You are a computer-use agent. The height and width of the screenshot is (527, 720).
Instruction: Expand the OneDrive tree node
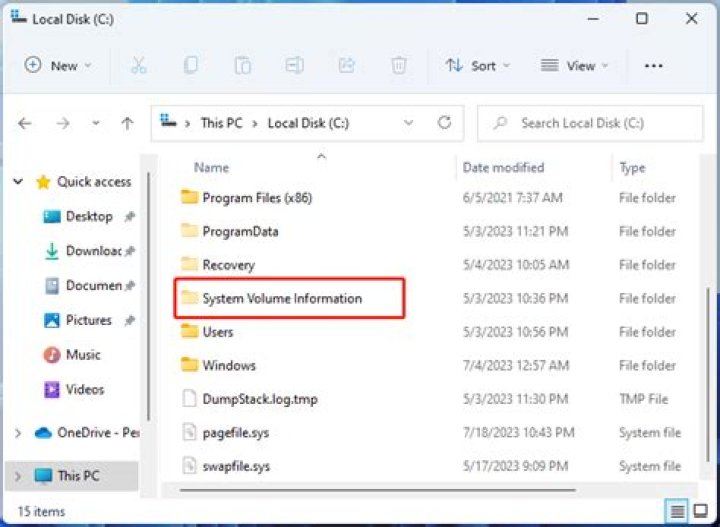coord(18,433)
